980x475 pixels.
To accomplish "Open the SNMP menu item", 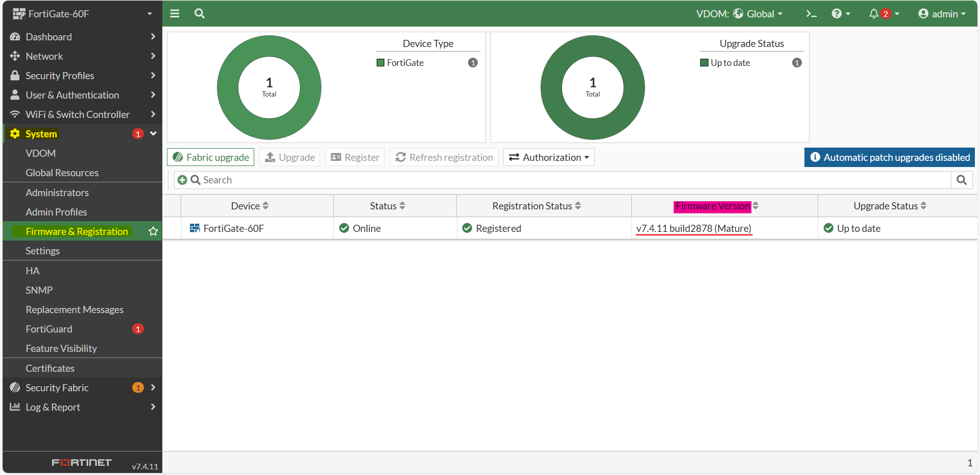I will click(x=82, y=290).
